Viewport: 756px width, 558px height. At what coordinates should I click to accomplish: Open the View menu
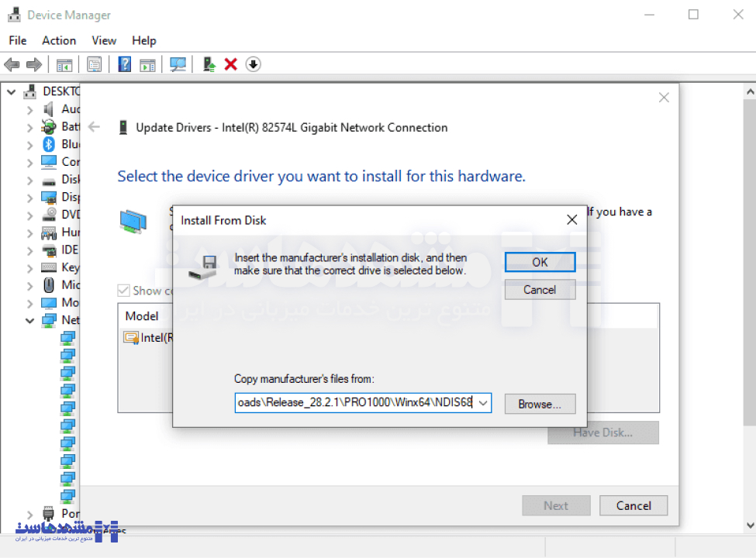tap(104, 40)
